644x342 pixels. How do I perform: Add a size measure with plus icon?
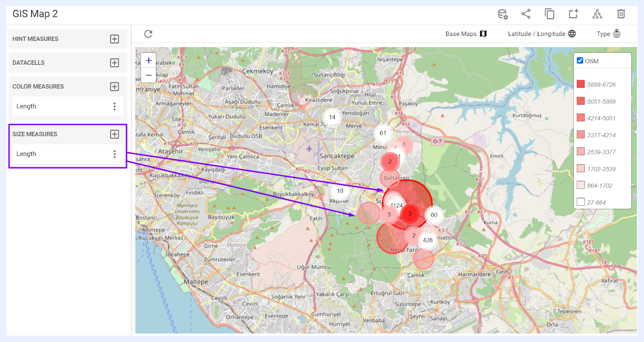pyautogui.click(x=114, y=134)
